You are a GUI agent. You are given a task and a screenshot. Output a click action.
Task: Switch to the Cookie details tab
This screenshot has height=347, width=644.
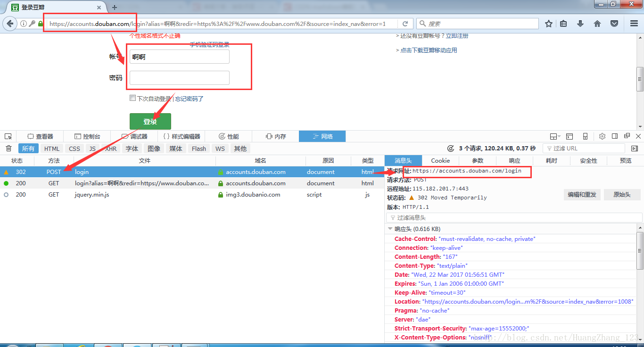click(440, 161)
